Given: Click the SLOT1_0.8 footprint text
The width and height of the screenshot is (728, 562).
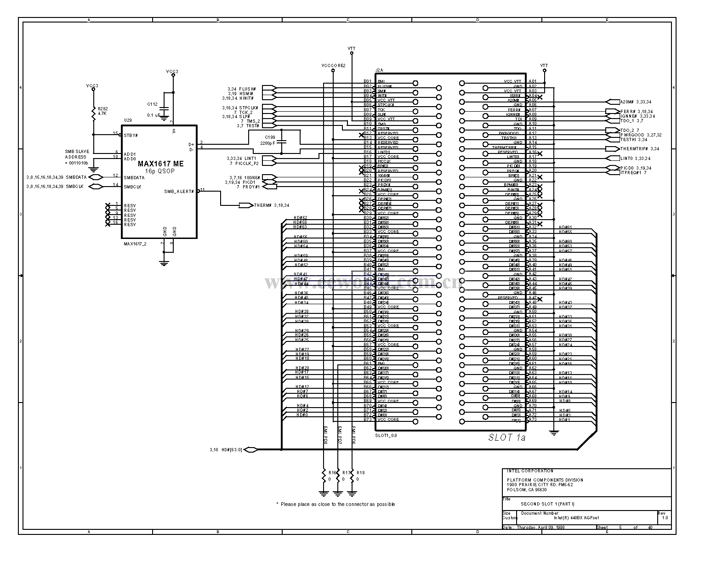Looking at the screenshot, I should coord(386,435).
